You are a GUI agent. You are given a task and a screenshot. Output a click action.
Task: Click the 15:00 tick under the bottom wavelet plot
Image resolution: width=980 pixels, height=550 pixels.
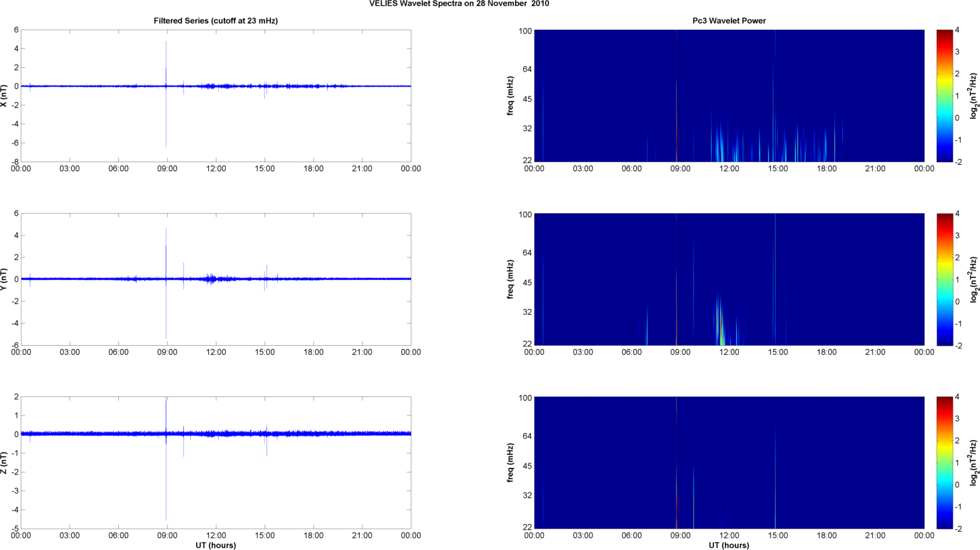[x=778, y=536]
